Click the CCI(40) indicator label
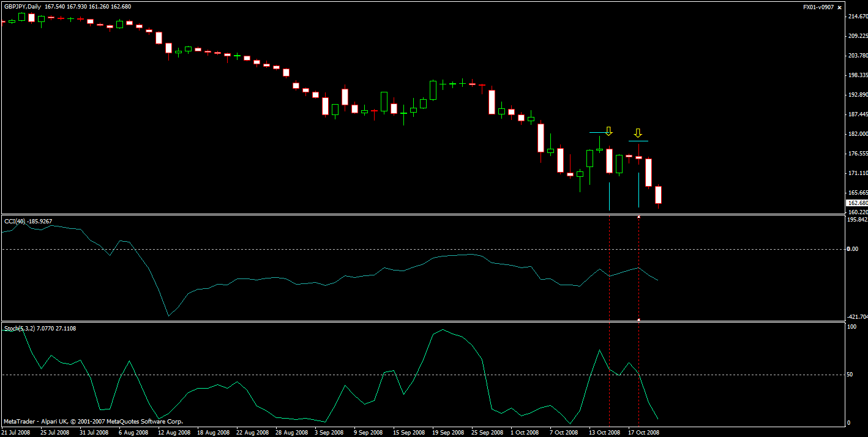The image size is (868, 437). pyautogui.click(x=15, y=222)
